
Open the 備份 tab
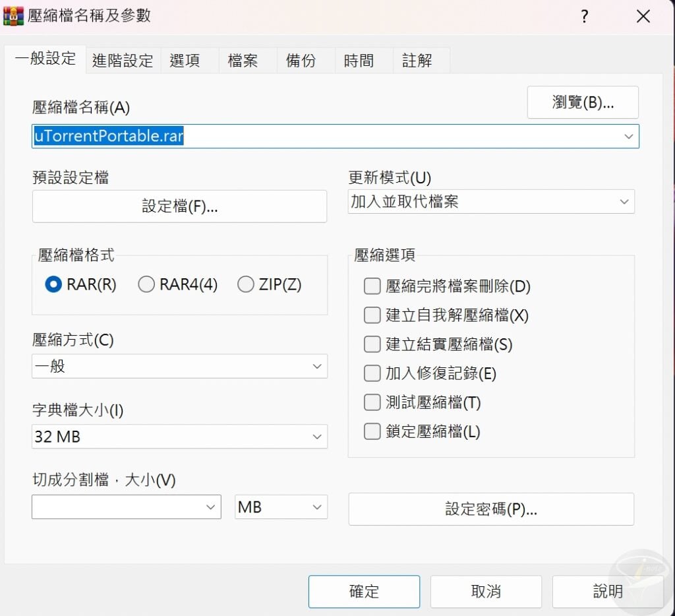pyautogui.click(x=301, y=61)
